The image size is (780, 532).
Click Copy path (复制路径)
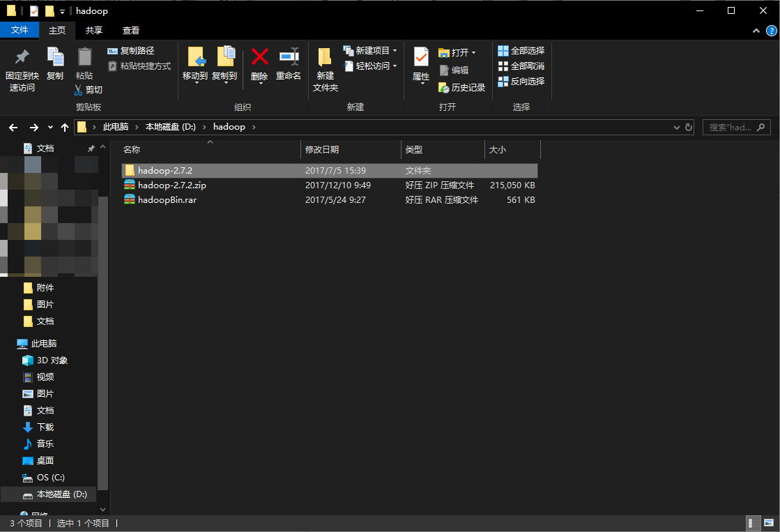tap(131, 51)
